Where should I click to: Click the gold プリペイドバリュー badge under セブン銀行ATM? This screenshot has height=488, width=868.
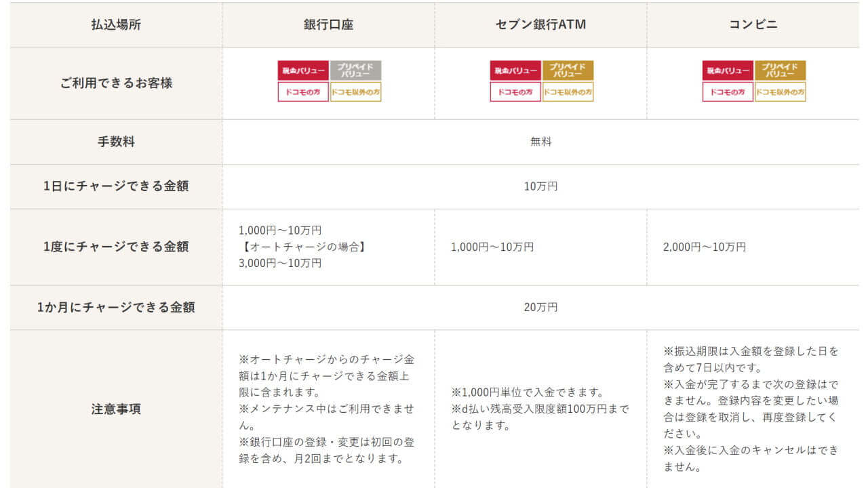click(568, 70)
